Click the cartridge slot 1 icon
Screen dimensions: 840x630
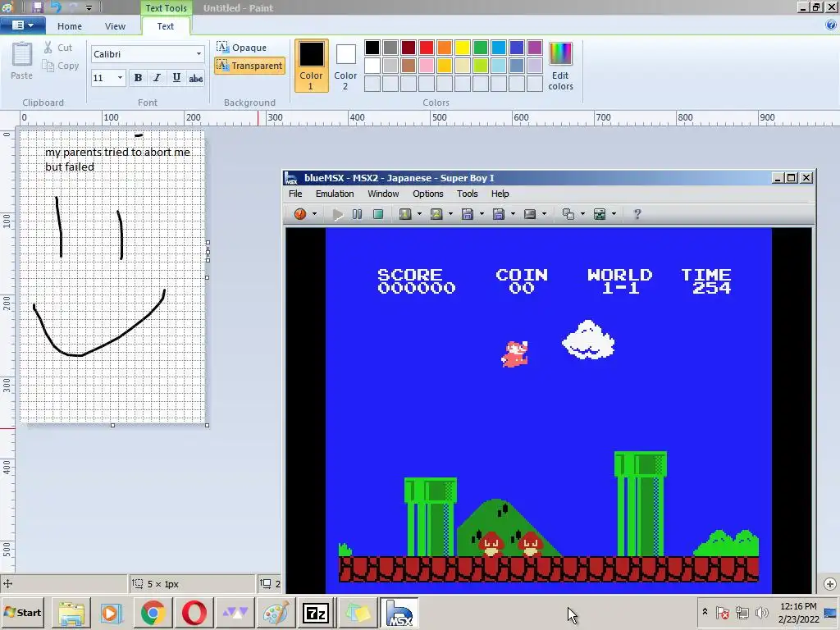point(405,214)
